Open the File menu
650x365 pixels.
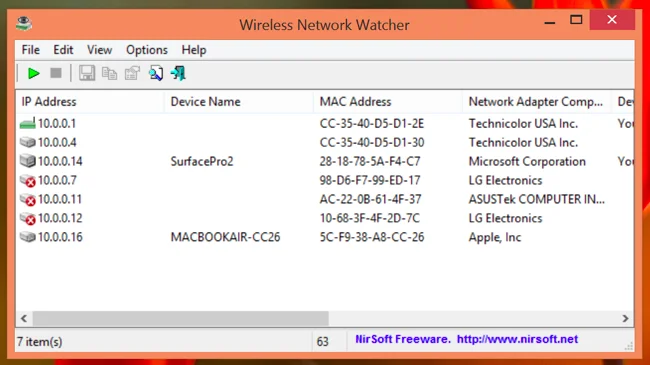tap(31, 50)
